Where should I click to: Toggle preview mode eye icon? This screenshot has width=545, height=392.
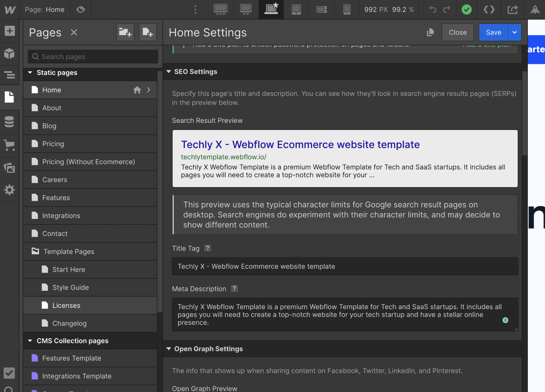81,10
